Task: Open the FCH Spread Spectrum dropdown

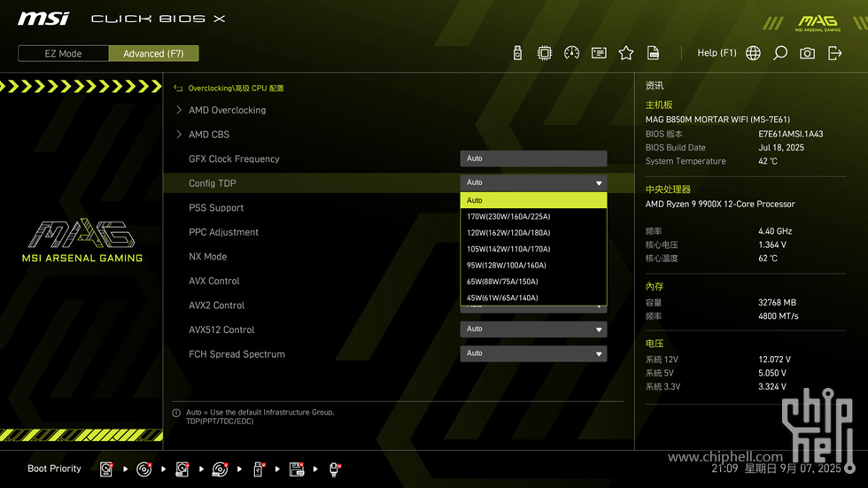Action: coord(533,353)
